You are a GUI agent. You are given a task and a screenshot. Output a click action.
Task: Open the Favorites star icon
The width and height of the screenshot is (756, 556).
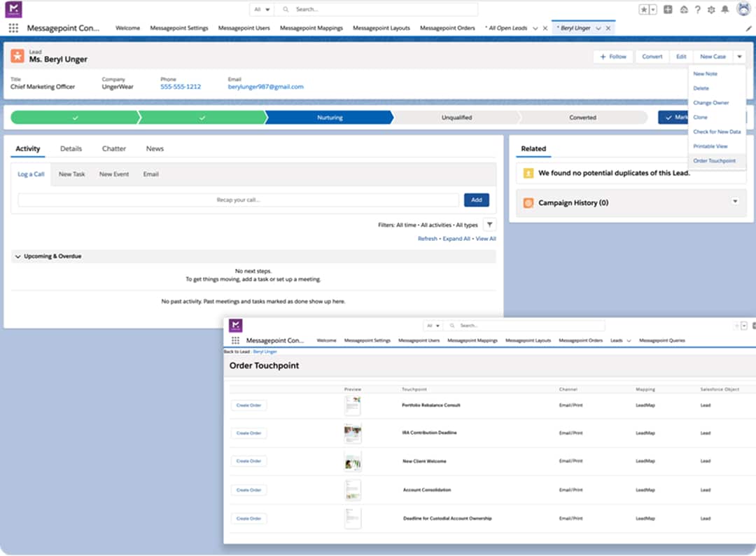click(644, 9)
